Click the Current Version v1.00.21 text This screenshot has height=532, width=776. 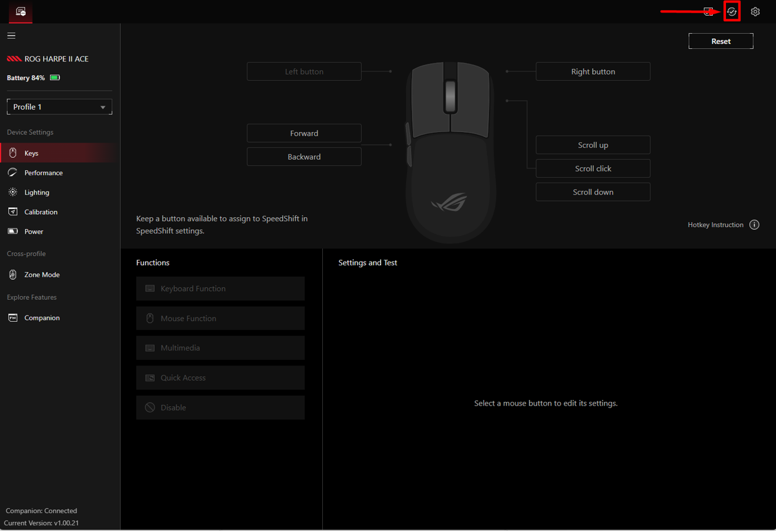[41, 523]
